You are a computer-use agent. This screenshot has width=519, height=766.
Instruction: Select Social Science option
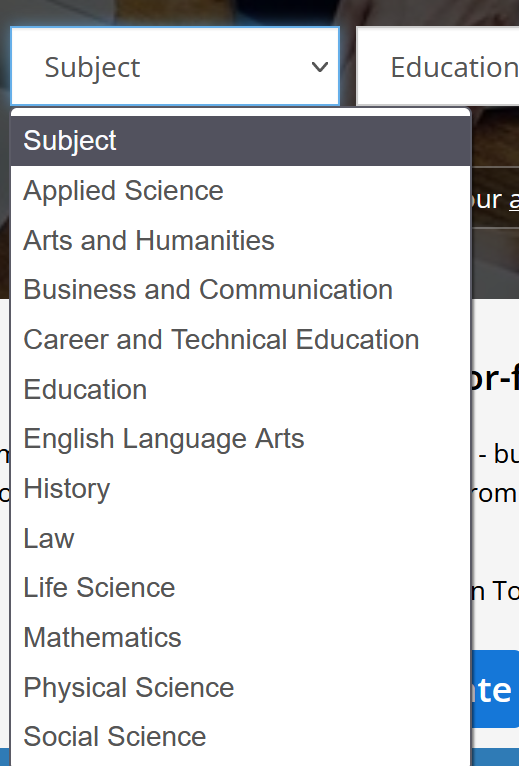click(240, 737)
